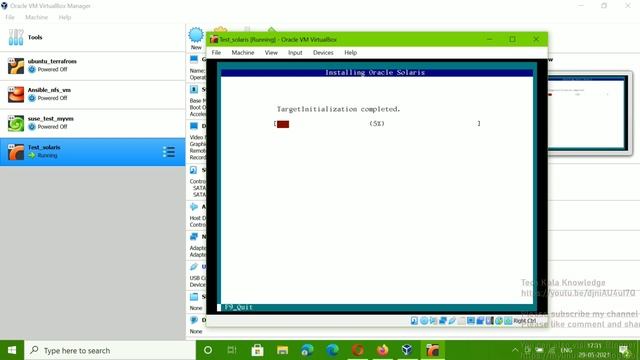Click the USB section icon in Manager details
640x360 pixels.
click(194, 267)
